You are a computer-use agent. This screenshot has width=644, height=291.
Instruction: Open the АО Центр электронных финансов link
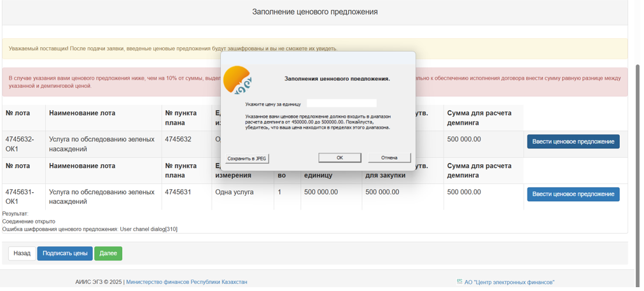[x=509, y=282]
